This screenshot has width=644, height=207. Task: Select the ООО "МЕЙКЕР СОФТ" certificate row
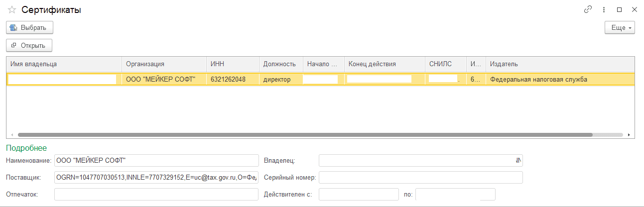pyautogui.click(x=320, y=79)
